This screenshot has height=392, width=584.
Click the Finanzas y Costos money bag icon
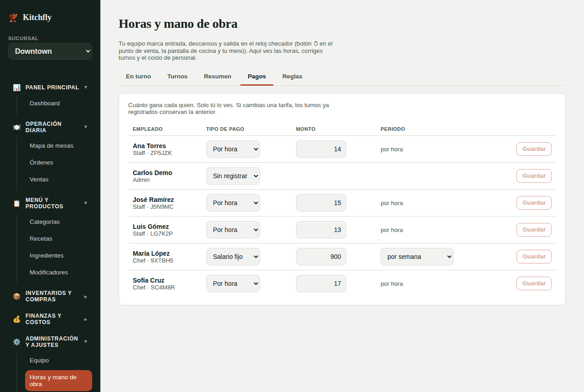[16, 319]
